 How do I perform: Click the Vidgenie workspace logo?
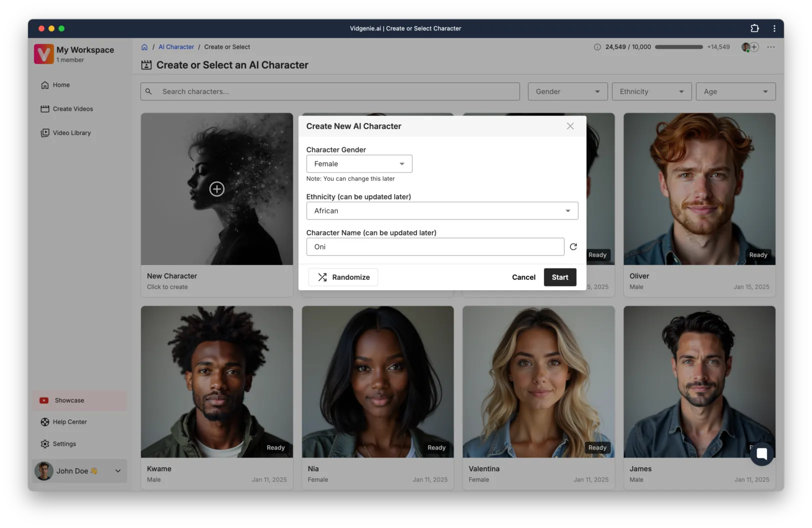click(44, 54)
